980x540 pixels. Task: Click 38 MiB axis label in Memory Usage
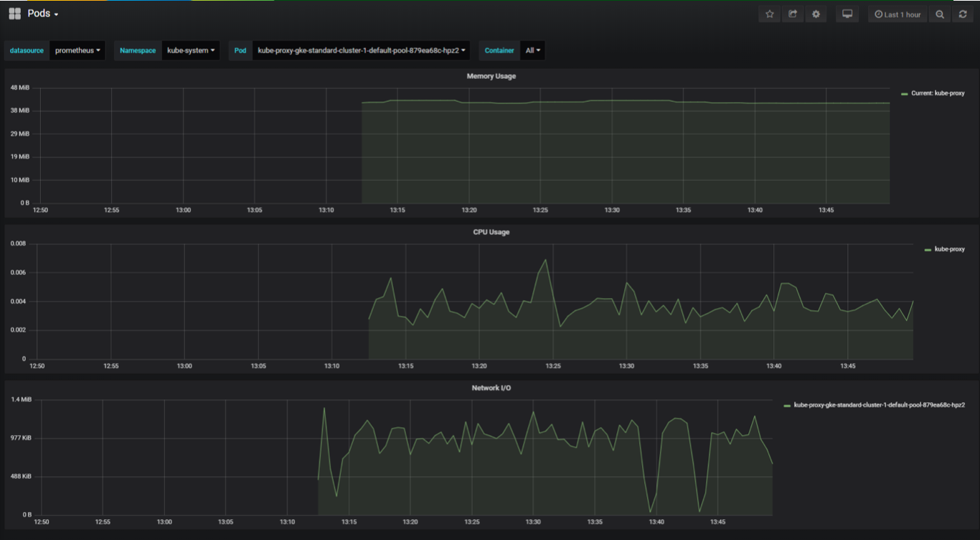(x=20, y=111)
